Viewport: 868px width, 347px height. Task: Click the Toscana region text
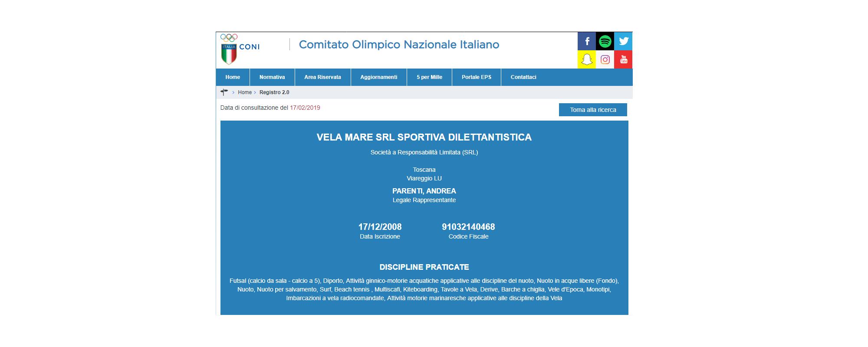click(424, 170)
